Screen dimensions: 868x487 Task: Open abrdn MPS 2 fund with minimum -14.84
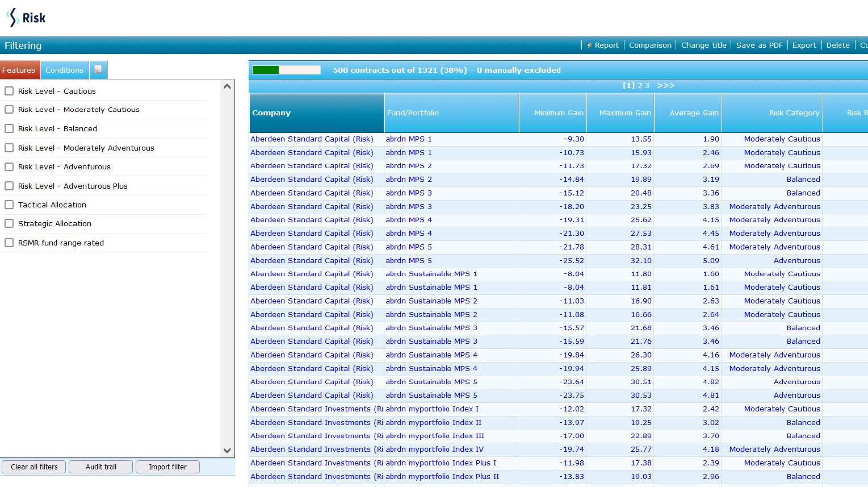(x=409, y=179)
